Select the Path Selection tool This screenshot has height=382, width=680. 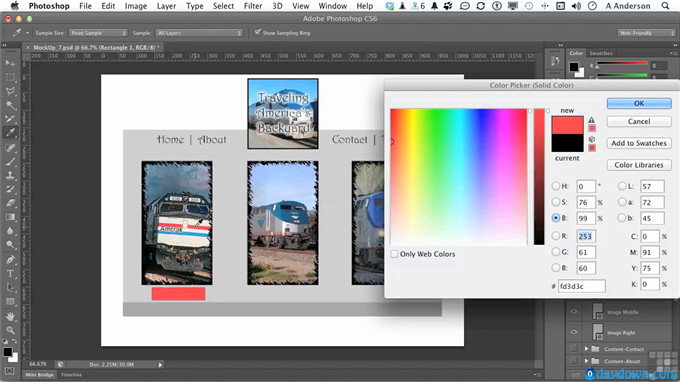coord(10,288)
